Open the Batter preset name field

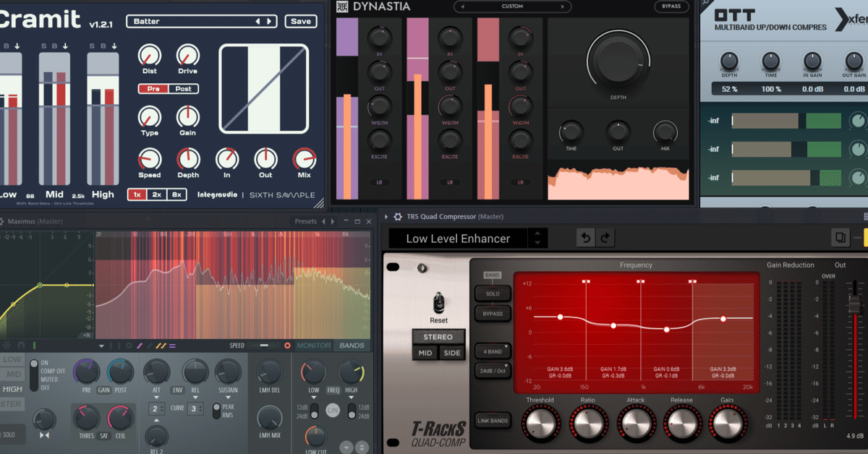(x=202, y=21)
